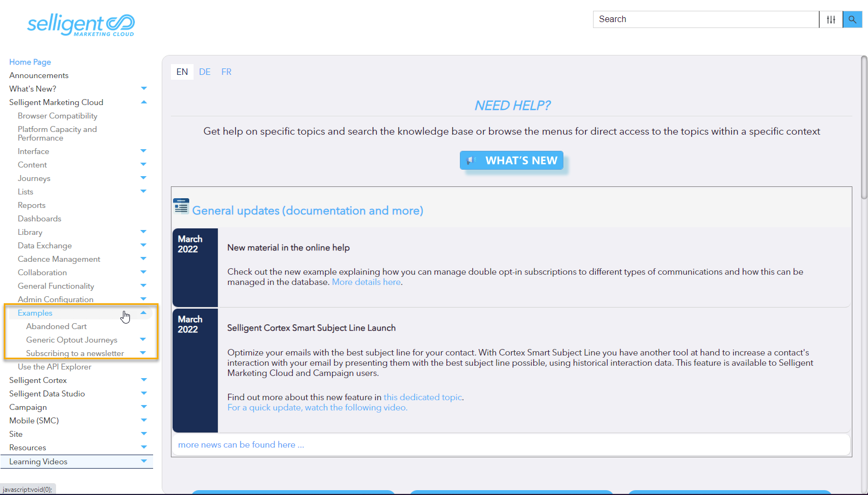Switch language to the DE tab
868x495 pixels.
click(x=205, y=72)
